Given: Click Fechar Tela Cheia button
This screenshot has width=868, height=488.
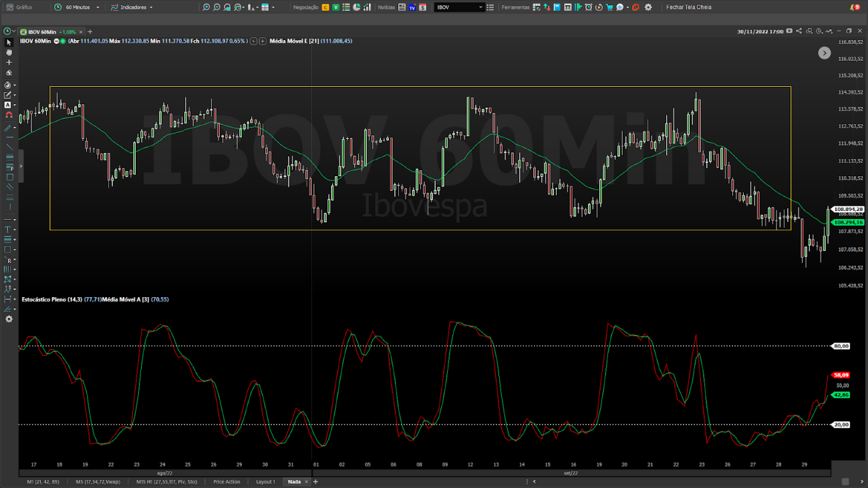Looking at the screenshot, I should coord(688,7).
